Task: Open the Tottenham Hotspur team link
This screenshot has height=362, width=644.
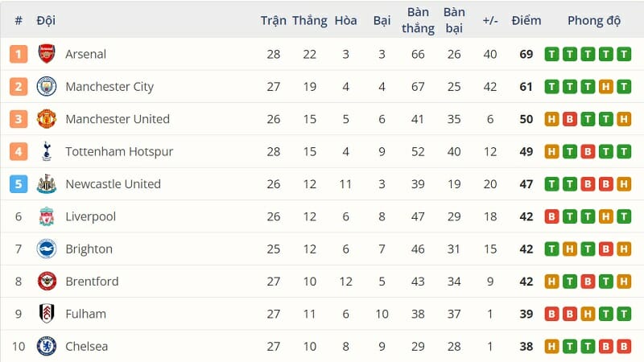Action: pos(119,151)
